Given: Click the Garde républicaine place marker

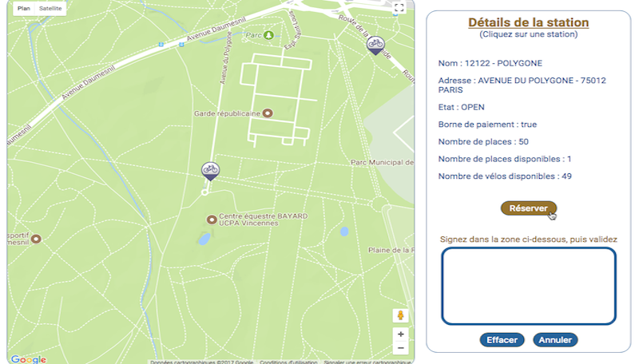Looking at the screenshot, I should click(267, 113).
